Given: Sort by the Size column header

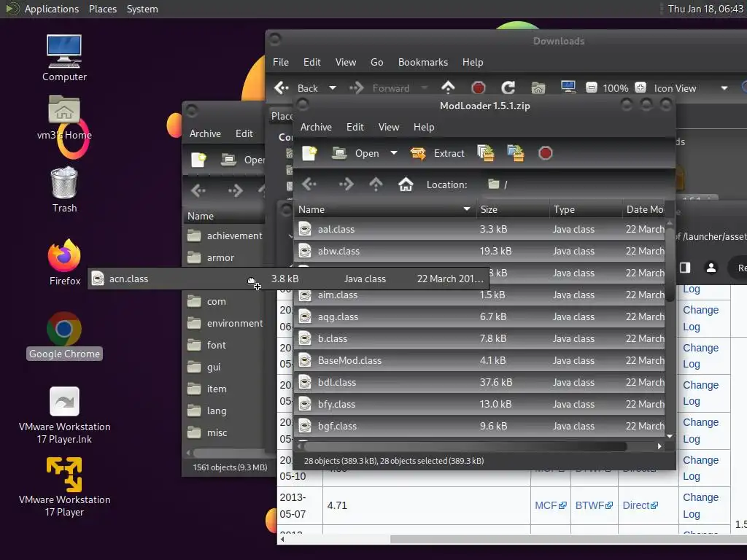Looking at the screenshot, I should (x=513, y=209).
